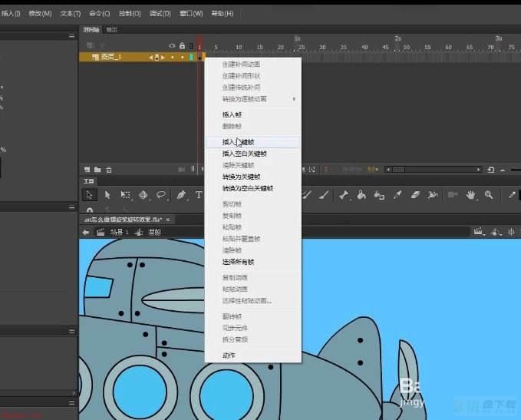Viewport: 521px width, 420px height.
Task: Switch to the 输出 tab
Action: [x=112, y=30]
